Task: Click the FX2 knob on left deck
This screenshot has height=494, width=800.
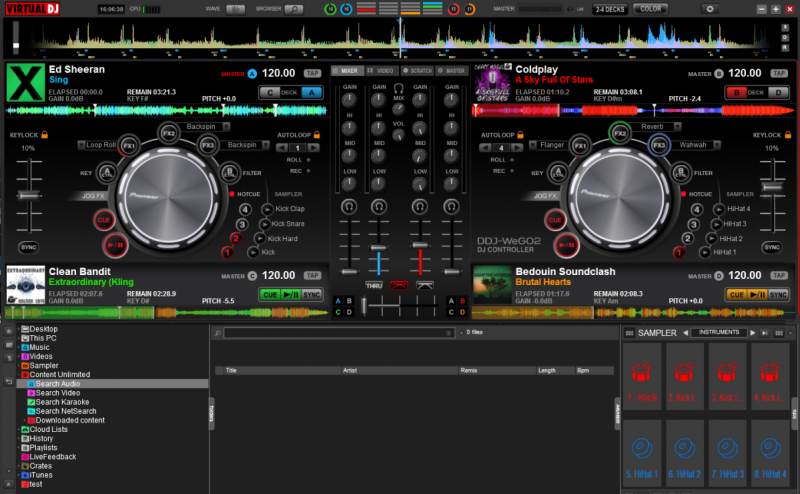Action: point(168,134)
